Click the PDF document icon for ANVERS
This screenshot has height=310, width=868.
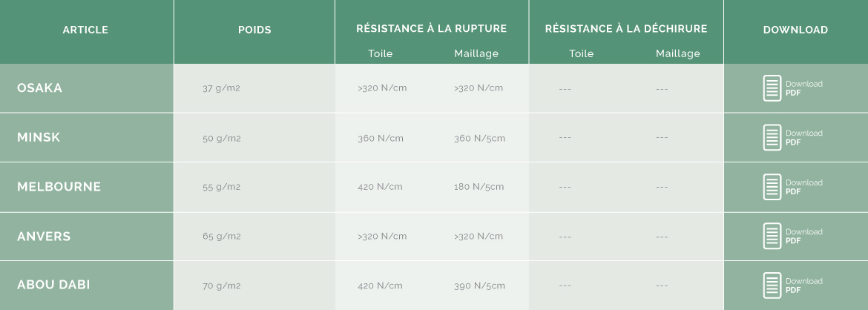pos(772,236)
